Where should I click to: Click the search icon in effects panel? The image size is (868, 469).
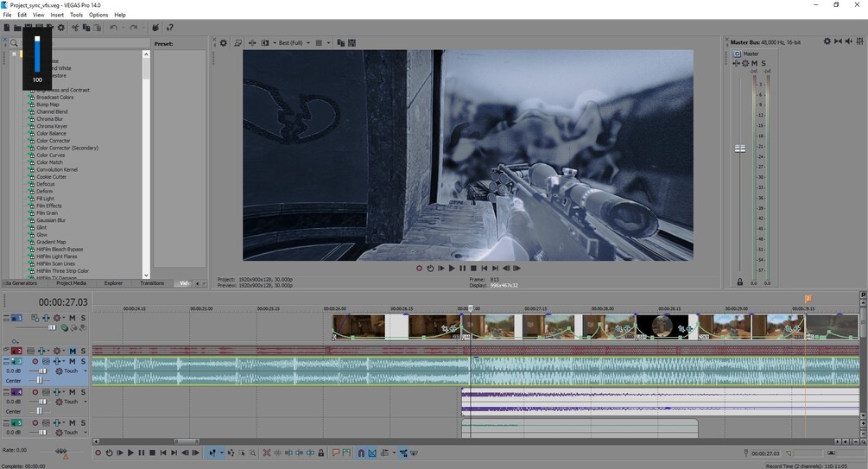pos(14,42)
